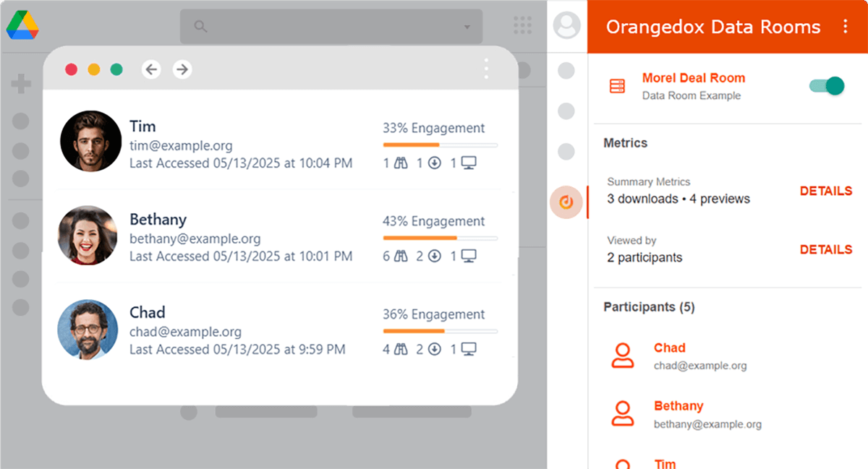
Task: Click Bethany's participant person icon
Action: pos(623,413)
